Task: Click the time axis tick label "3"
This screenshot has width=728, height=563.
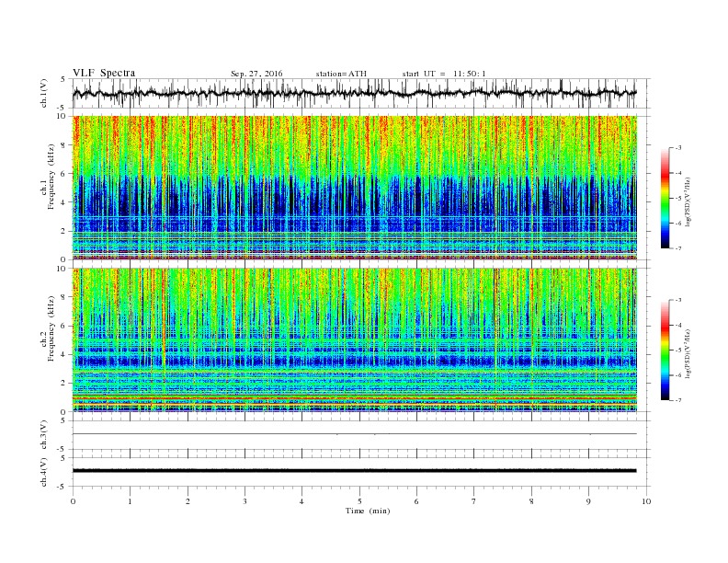Action: pos(245,501)
